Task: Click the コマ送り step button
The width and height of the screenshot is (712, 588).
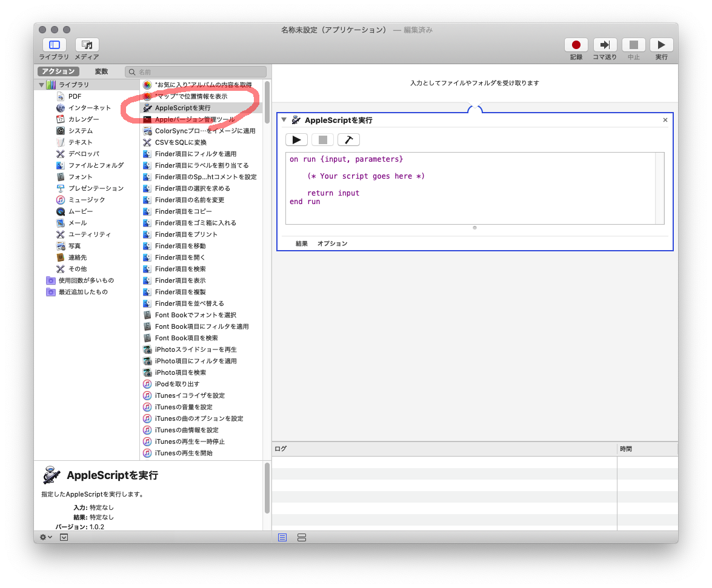Action: point(605,45)
